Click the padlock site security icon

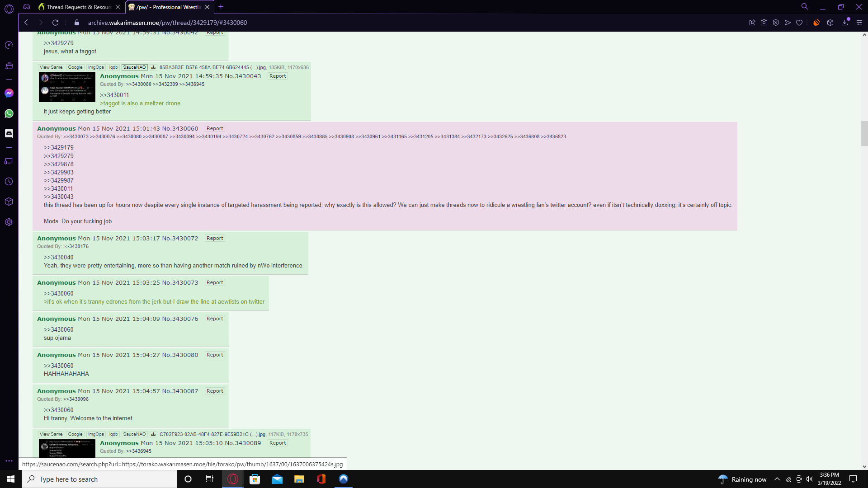pyautogui.click(x=77, y=23)
